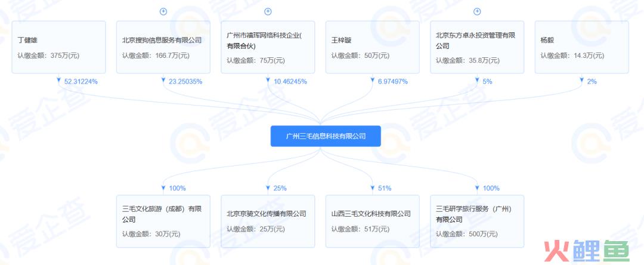Click 认缴金额：166.7万(元) text
The height and width of the screenshot is (265, 644).
tap(156, 56)
